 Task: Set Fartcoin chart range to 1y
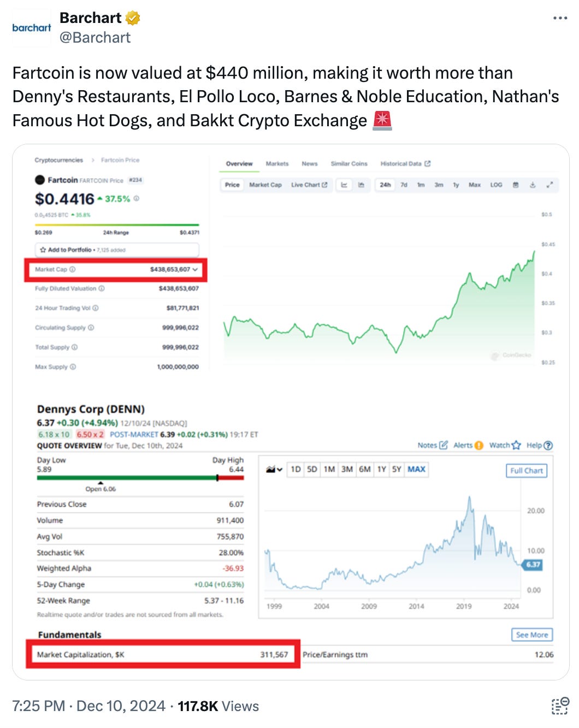coord(456,185)
